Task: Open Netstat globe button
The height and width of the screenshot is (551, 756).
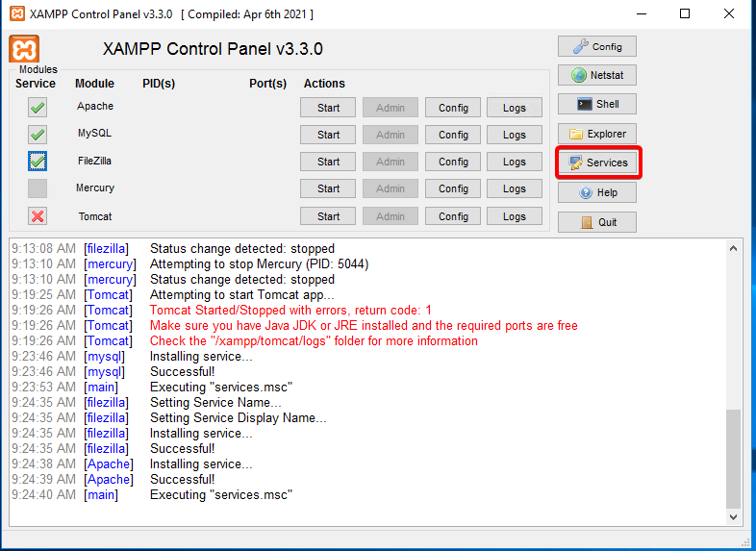Action: click(597, 75)
